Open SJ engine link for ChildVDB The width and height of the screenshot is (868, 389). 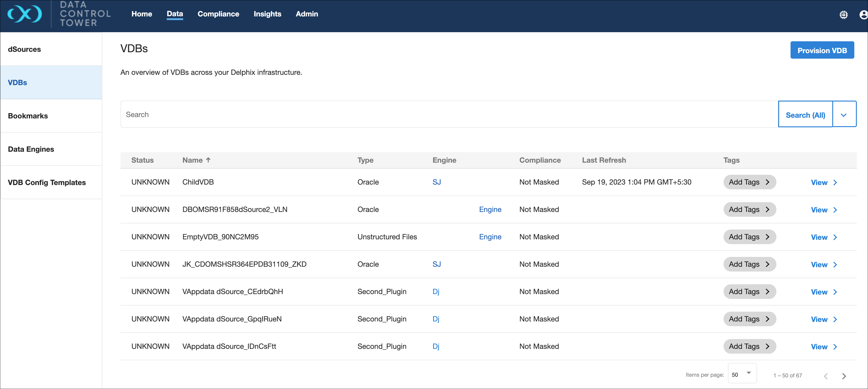[436, 182]
